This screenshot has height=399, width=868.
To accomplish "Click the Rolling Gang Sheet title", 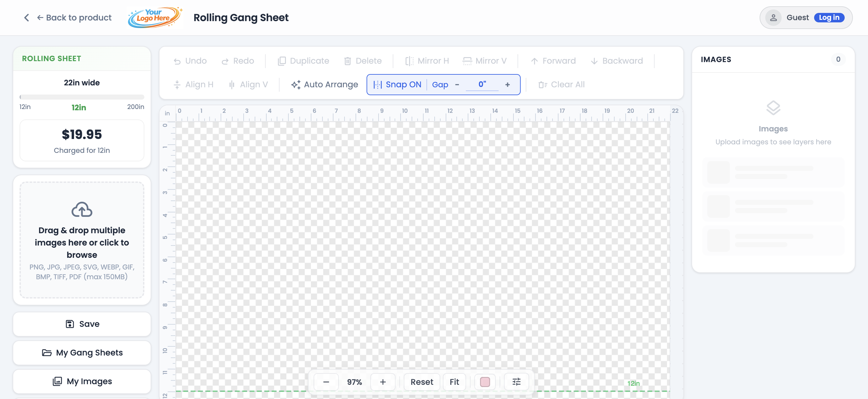I will [241, 18].
